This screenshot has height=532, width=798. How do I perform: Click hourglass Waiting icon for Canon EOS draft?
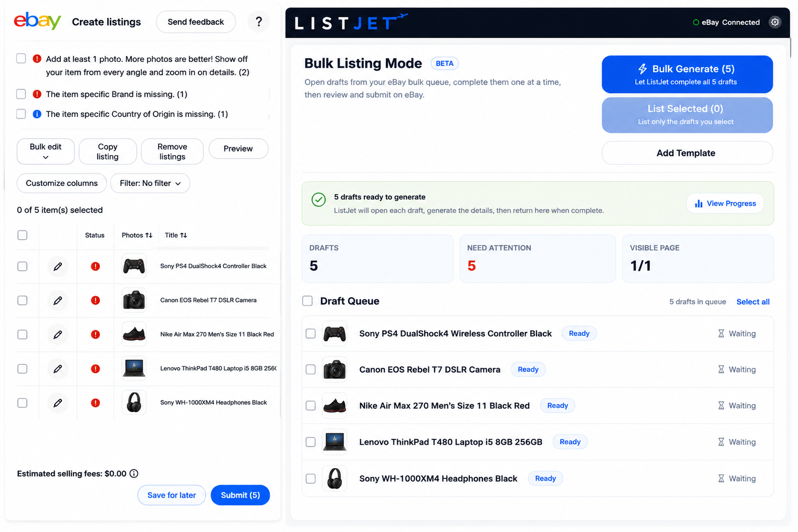pos(721,369)
